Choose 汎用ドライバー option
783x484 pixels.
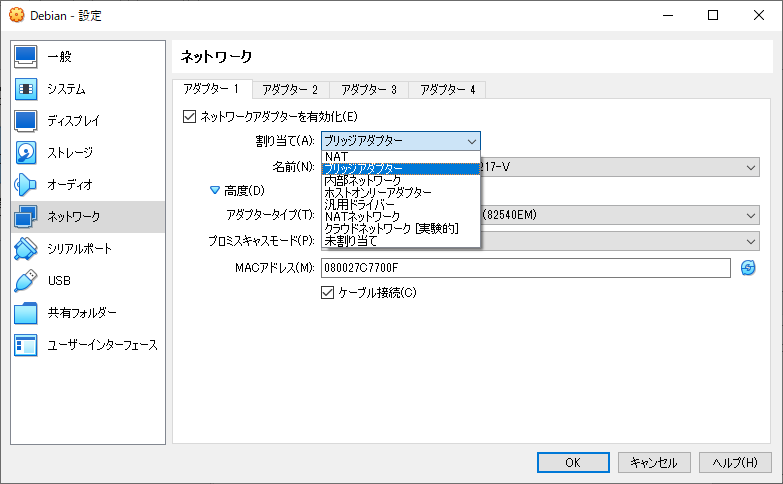pyautogui.click(x=401, y=204)
